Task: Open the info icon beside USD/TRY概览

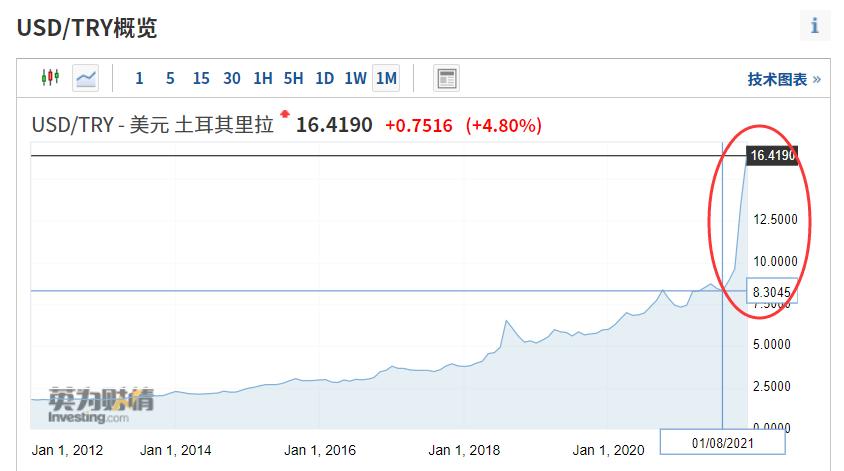Action: (814, 26)
